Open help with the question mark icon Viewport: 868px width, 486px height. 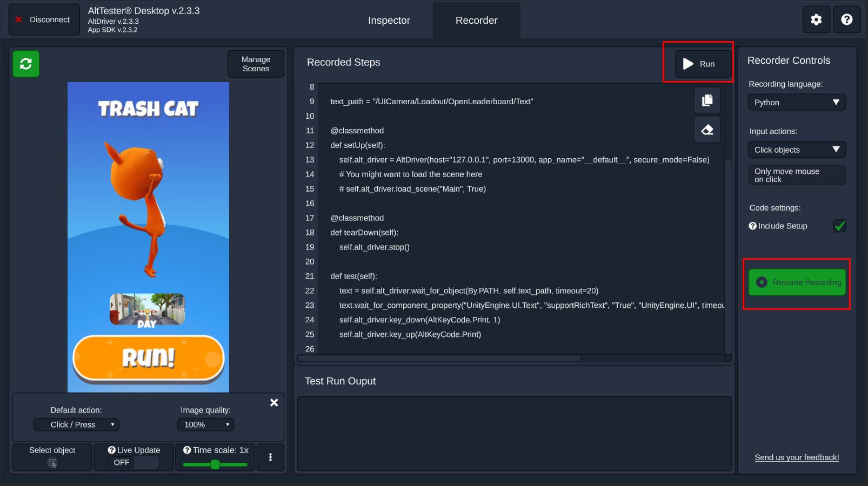(x=847, y=20)
